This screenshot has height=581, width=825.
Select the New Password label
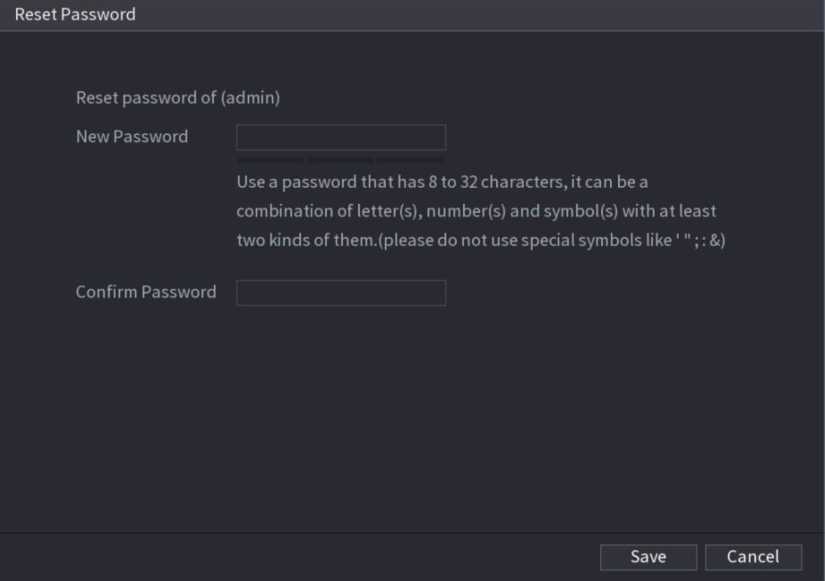click(132, 137)
